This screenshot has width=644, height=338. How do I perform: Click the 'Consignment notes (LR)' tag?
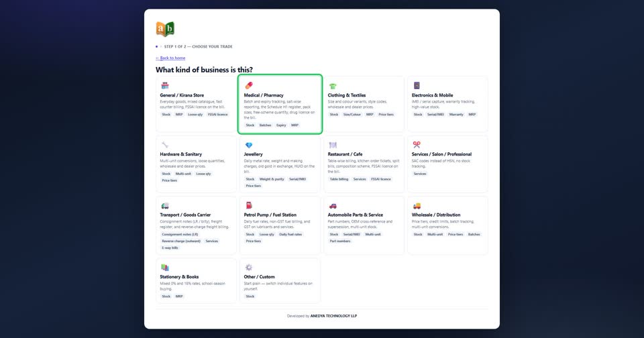pos(180,235)
